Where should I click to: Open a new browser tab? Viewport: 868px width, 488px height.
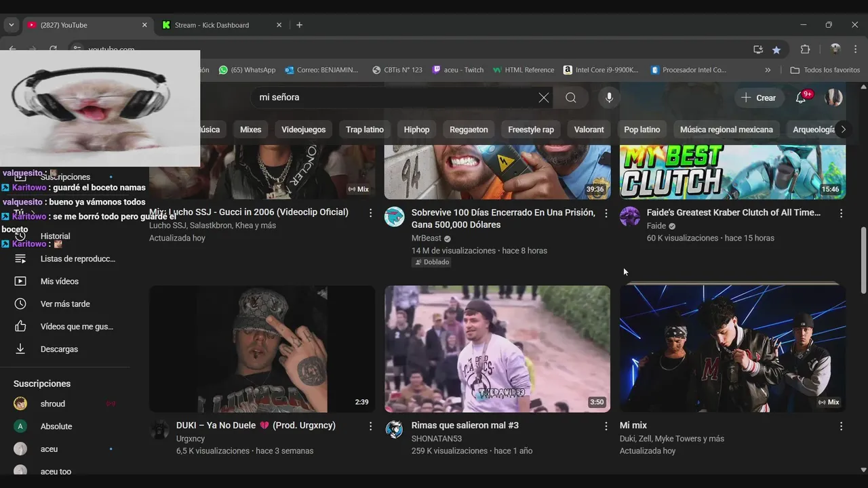coord(299,25)
